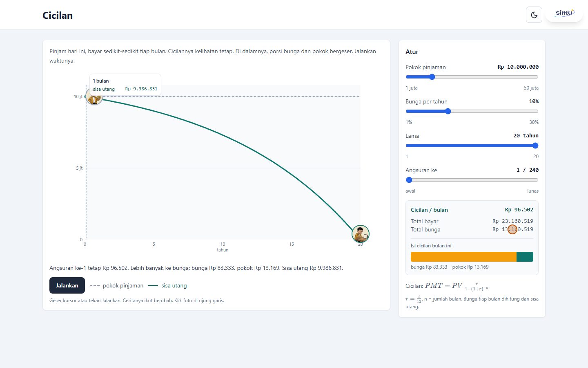Click the Isi cicilan bulan ini heading
Viewport: 588px width, 368px height.
point(431,246)
